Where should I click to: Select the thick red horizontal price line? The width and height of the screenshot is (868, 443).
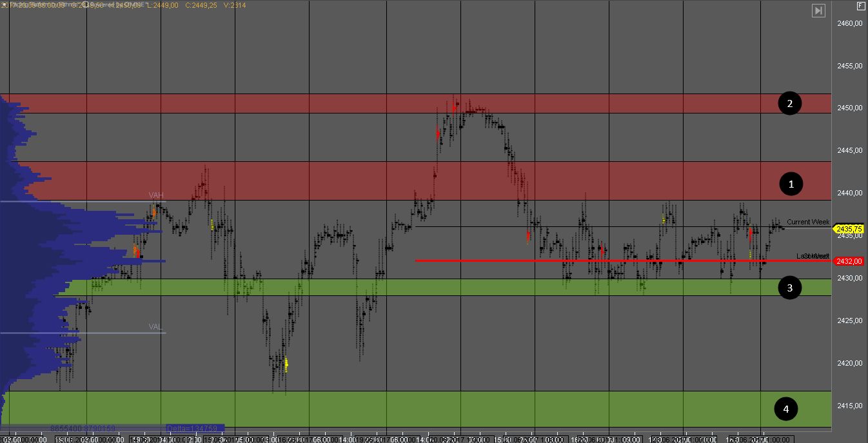[580, 261]
